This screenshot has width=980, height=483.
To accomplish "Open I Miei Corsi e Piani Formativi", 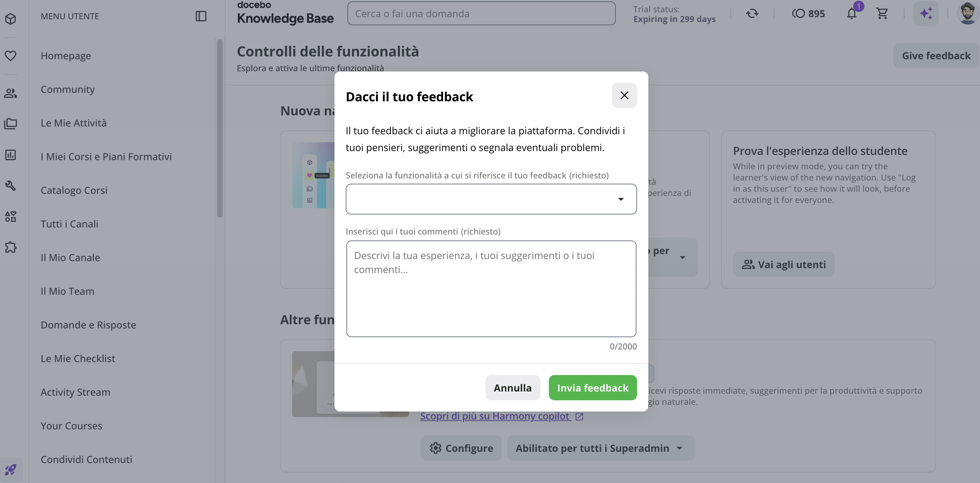I will pyautogui.click(x=106, y=157).
